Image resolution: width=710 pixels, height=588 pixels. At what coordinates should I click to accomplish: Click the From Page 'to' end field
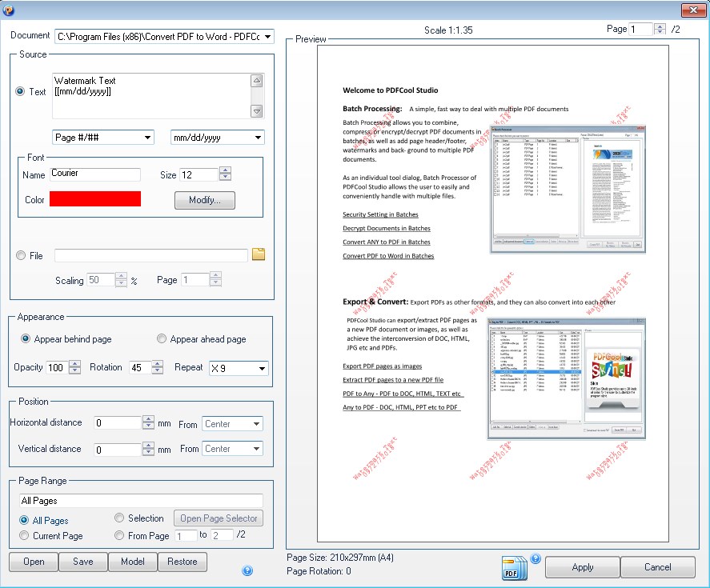(x=222, y=535)
